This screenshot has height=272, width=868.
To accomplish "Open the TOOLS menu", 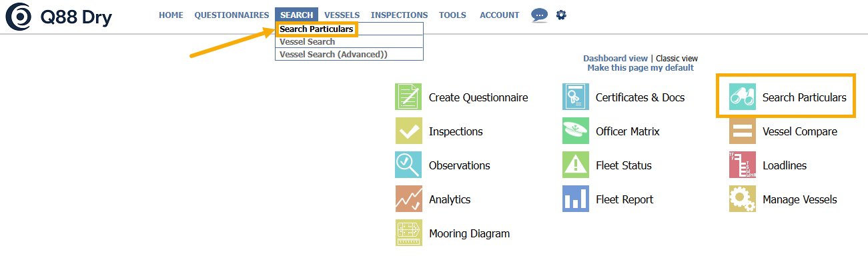I will 452,15.
